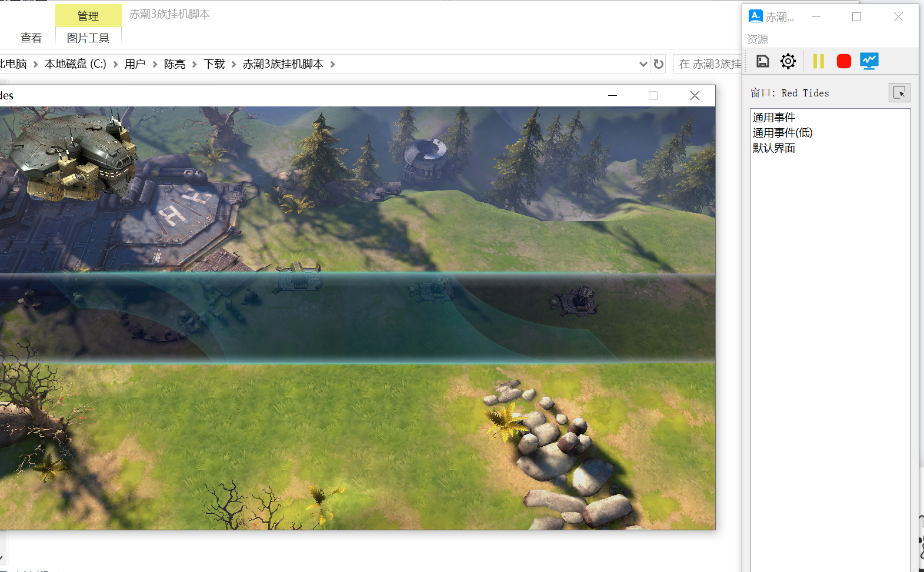Open the 图片工具 ribbon tab

88,38
